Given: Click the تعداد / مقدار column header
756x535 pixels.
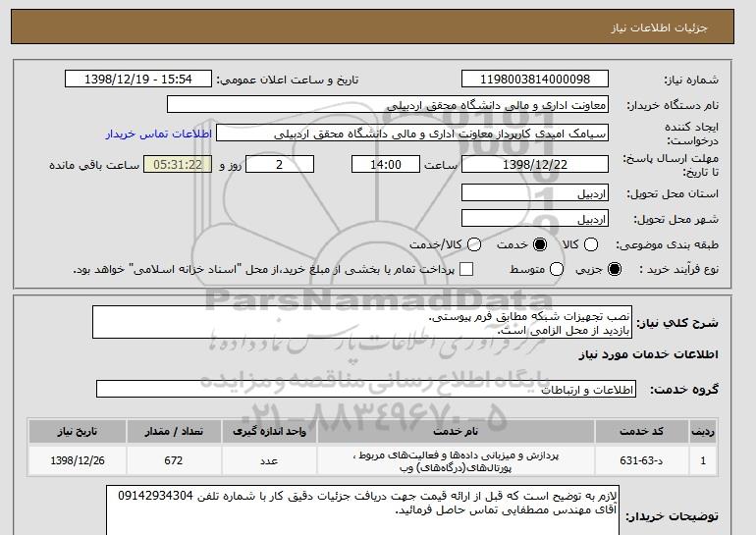Looking at the screenshot, I should point(174,431).
